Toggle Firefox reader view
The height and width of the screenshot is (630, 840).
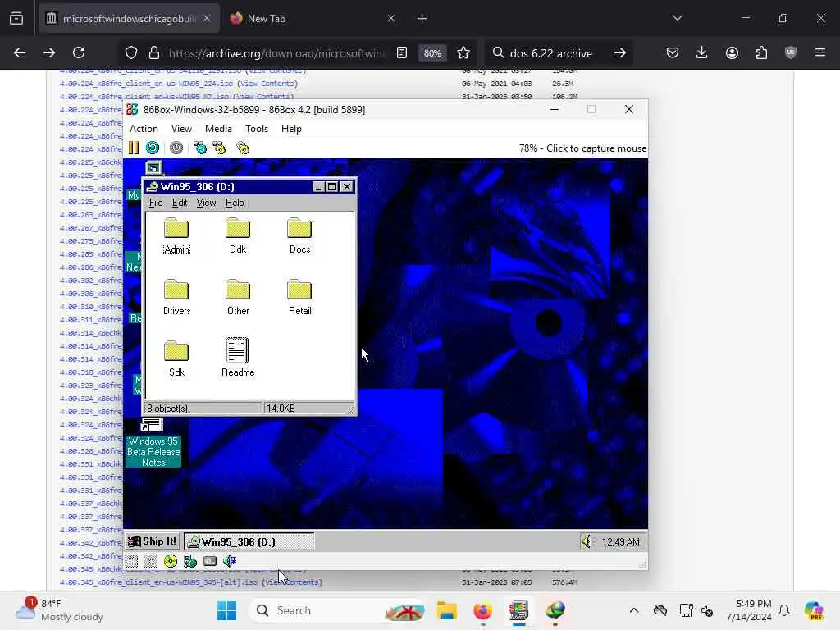[x=402, y=53]
